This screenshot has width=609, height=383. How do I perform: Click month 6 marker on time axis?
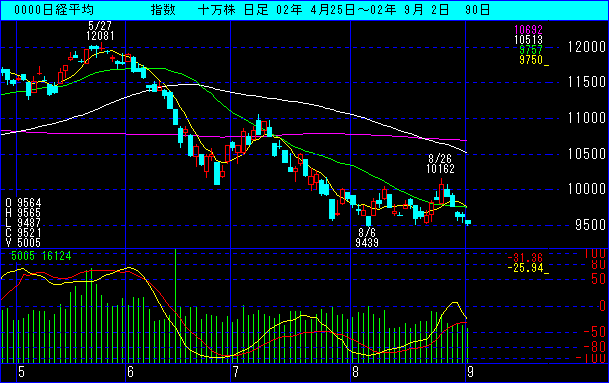(x=130, y=372)
